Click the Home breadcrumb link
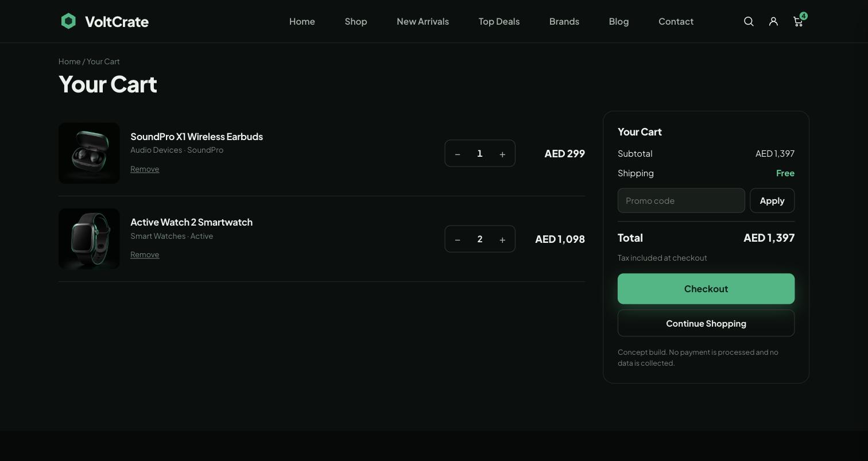 [x=69, y=61]
